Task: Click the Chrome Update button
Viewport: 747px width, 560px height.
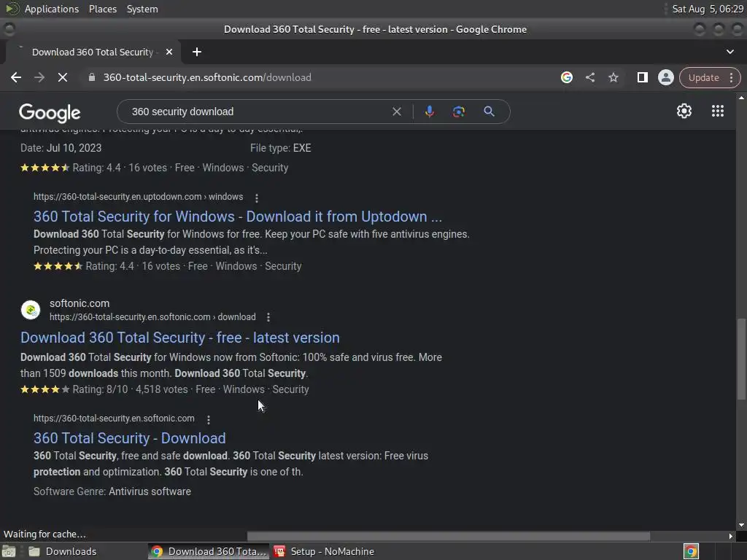Action: coord(704,77)
